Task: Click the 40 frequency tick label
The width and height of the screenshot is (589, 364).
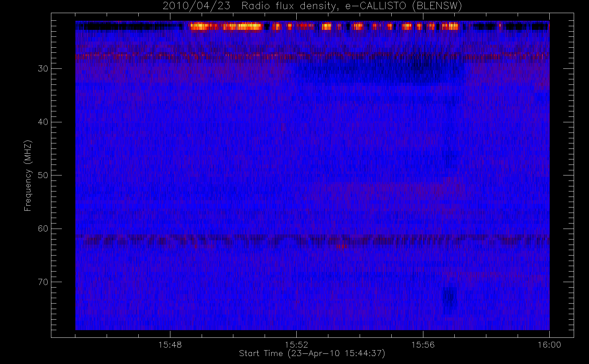Action: [x=43, y=122]
